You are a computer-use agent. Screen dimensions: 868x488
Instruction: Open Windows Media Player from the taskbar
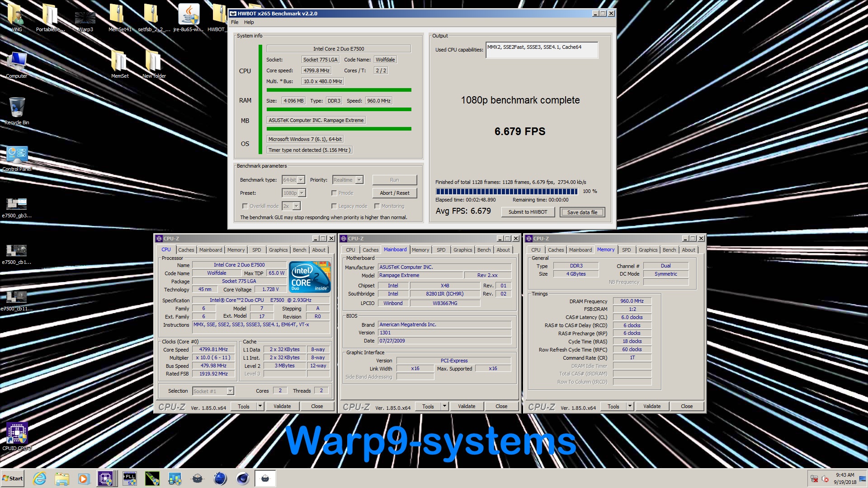click(x=84, y=479)
